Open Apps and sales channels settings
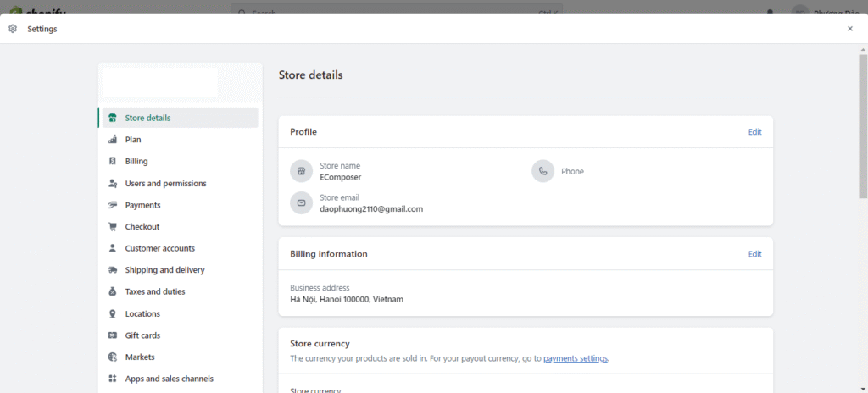Image resolution: width=868 pixels, height=393 pixels. point(169,379)
